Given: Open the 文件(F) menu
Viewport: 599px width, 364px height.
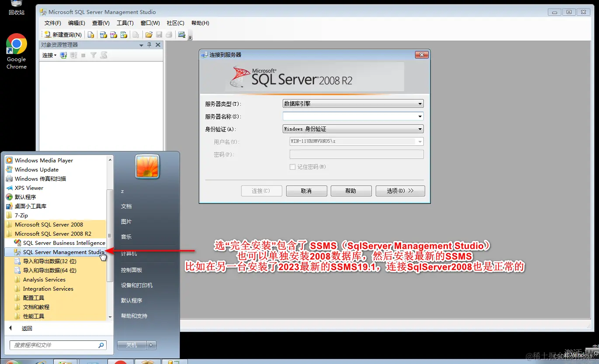Looking at the screenshot, I should tap(53, 23).
